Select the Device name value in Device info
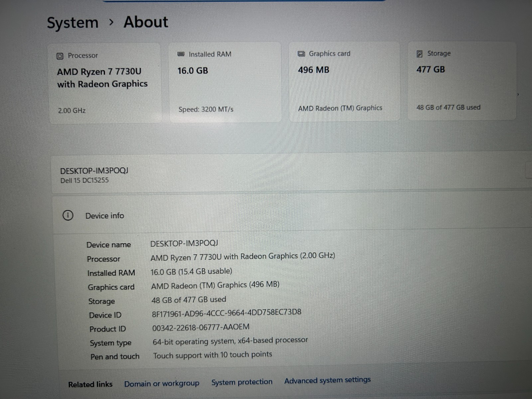 click(184, 243)
